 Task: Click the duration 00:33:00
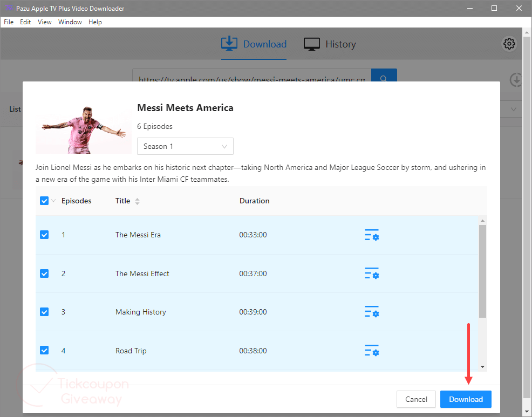click(x=253, y=235)
